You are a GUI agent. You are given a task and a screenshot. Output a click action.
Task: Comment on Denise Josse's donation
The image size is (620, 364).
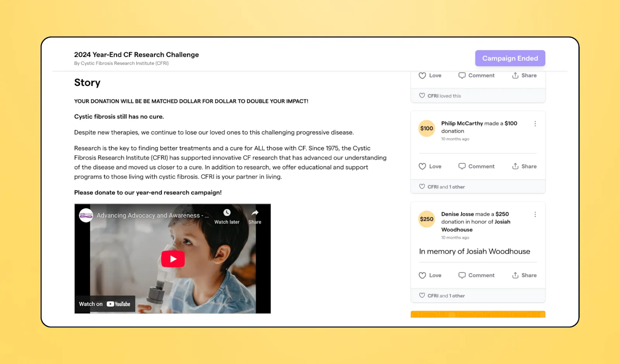coord(477,275)
